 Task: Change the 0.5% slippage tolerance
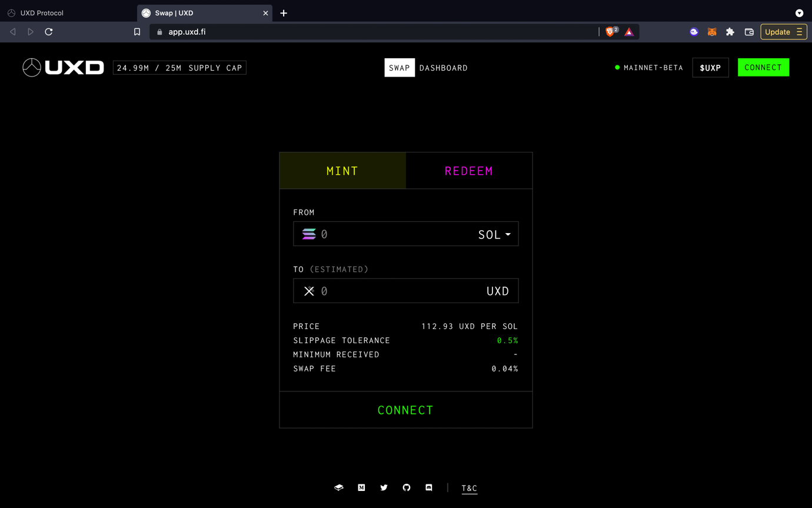[507, 340]
